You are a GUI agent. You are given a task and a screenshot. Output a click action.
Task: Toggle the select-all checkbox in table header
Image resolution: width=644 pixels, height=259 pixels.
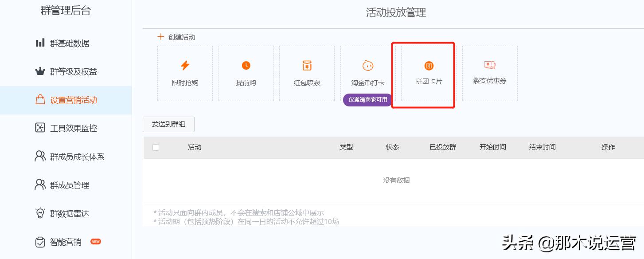pyautogui.click(x=156, y=147)
